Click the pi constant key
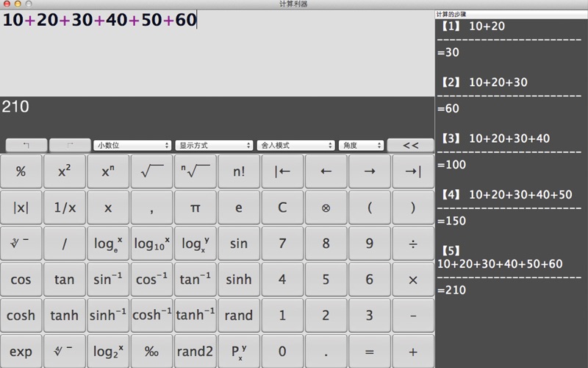 pos(195,208)
